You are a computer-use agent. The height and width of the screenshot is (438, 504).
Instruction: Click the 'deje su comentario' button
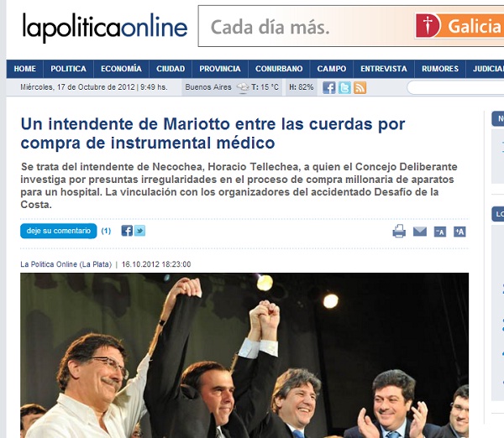click(59, 231)
